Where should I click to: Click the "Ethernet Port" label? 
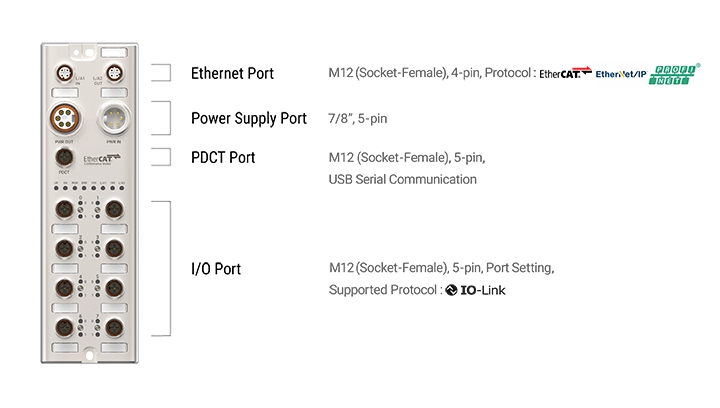[232, 73]
